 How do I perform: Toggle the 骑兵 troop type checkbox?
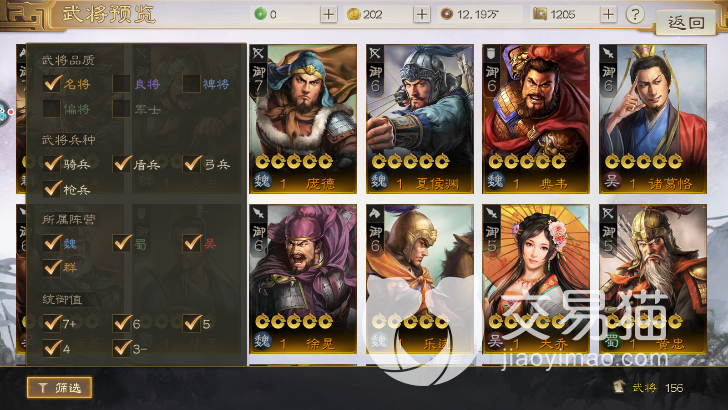tap(52, 164)
